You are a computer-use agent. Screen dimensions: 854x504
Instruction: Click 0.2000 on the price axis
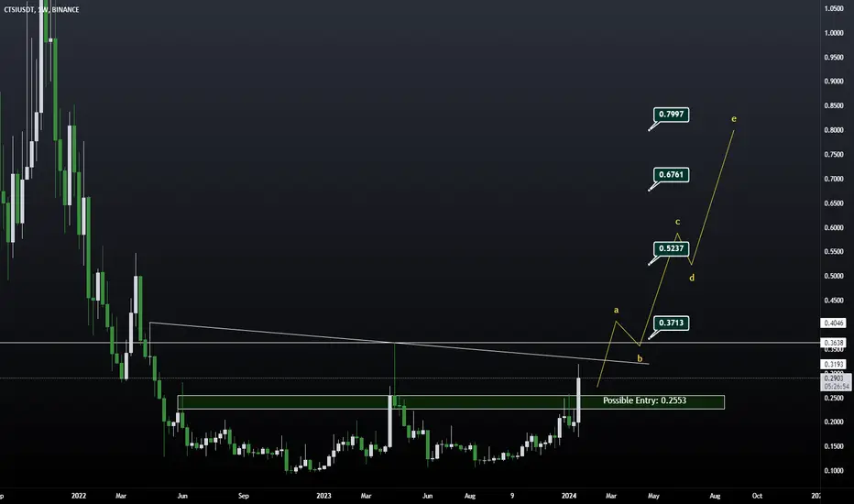point(833,422)
